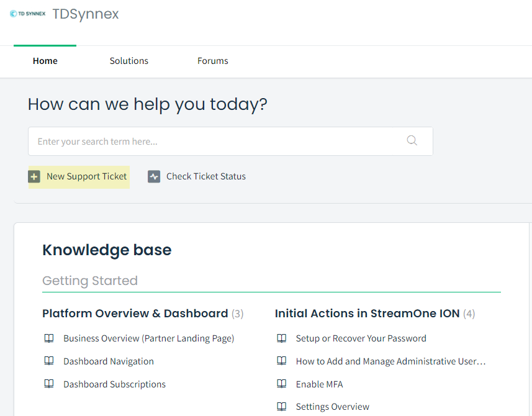The height and width of the screenshot is (416, 532).
Task: Open New Support Ticket link
Action: tap(86, 176)
